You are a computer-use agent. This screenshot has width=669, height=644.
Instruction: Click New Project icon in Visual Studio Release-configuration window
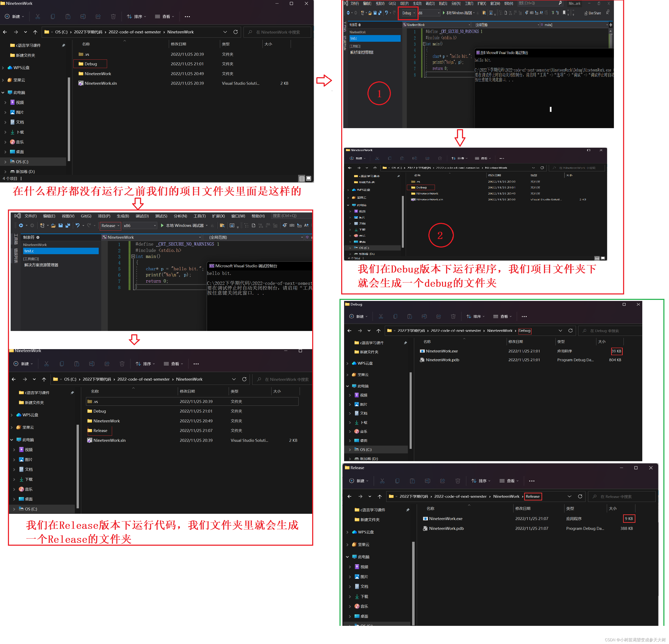42,226
